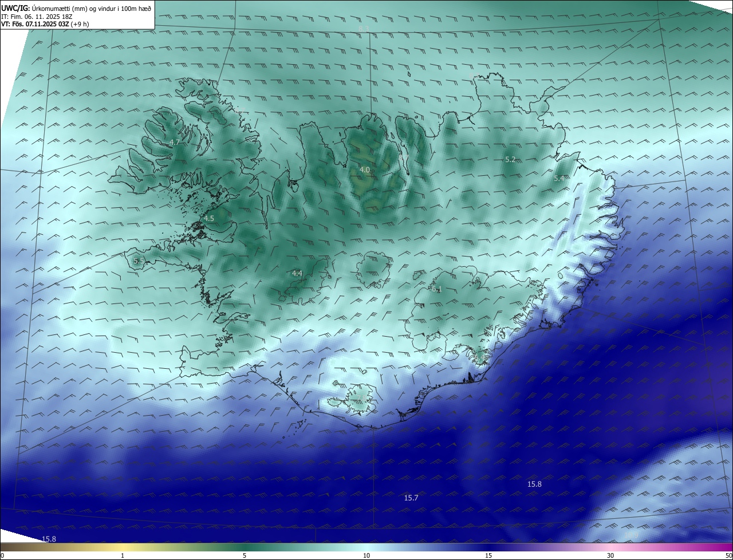Viewport: 733px width, 560px height.
Task: Click the "5.5" value on the western peninsula
Action: [138, 261]
